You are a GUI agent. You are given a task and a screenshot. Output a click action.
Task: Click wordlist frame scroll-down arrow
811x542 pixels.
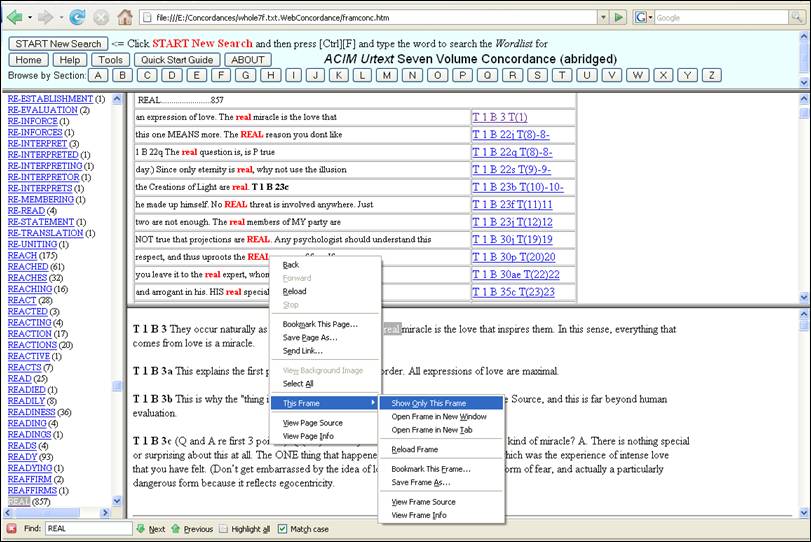coord(117,500)
